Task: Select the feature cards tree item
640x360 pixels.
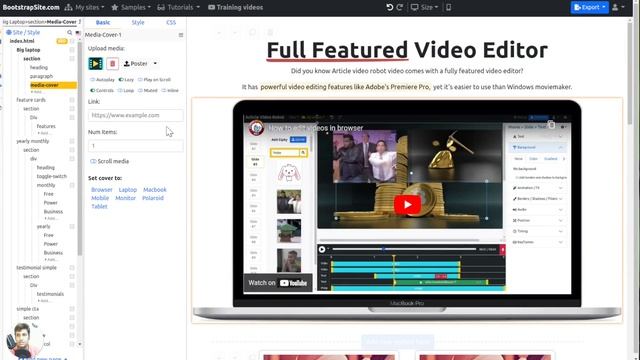Action: coord(31,100)
